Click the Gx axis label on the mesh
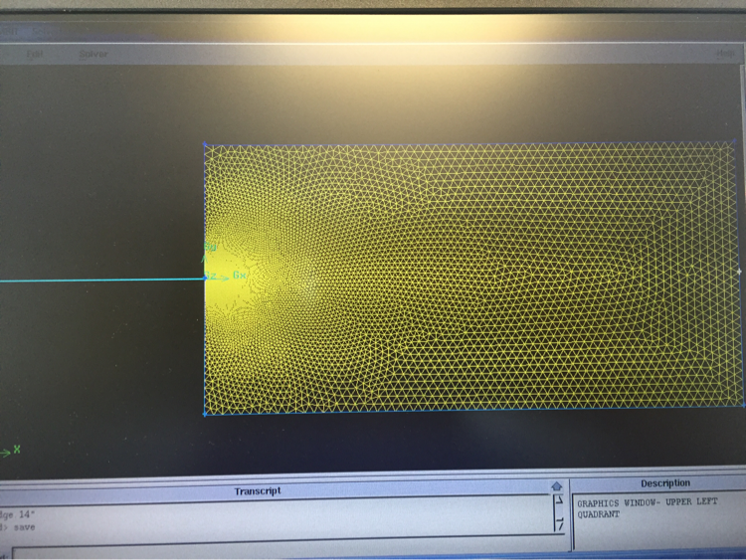 coord(240,275)
